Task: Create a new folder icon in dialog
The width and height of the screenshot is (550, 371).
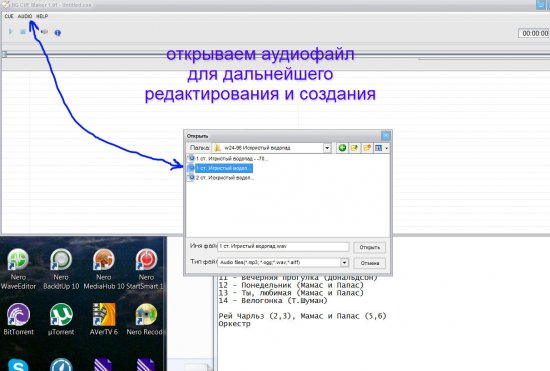Action: coord(367,148)
